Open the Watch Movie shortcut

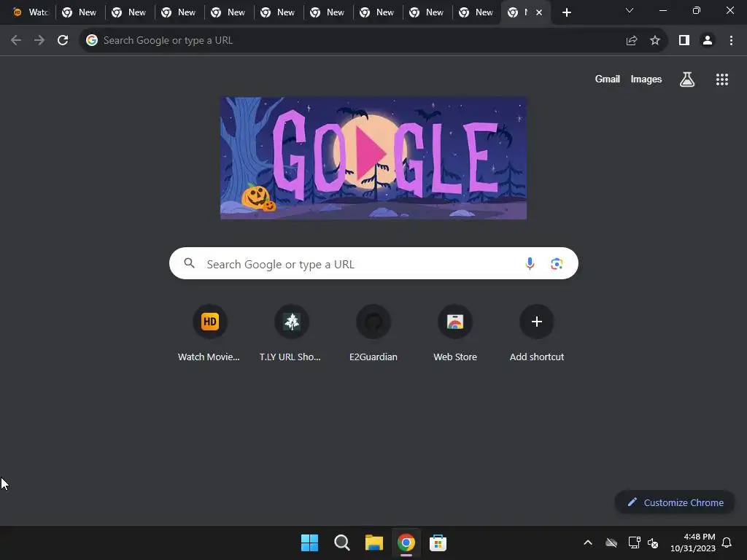pyautogui.click(x=209, y=332)
